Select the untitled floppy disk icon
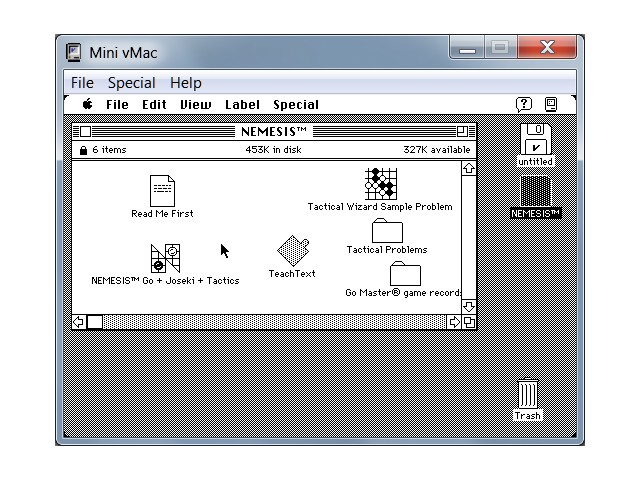 536,139
